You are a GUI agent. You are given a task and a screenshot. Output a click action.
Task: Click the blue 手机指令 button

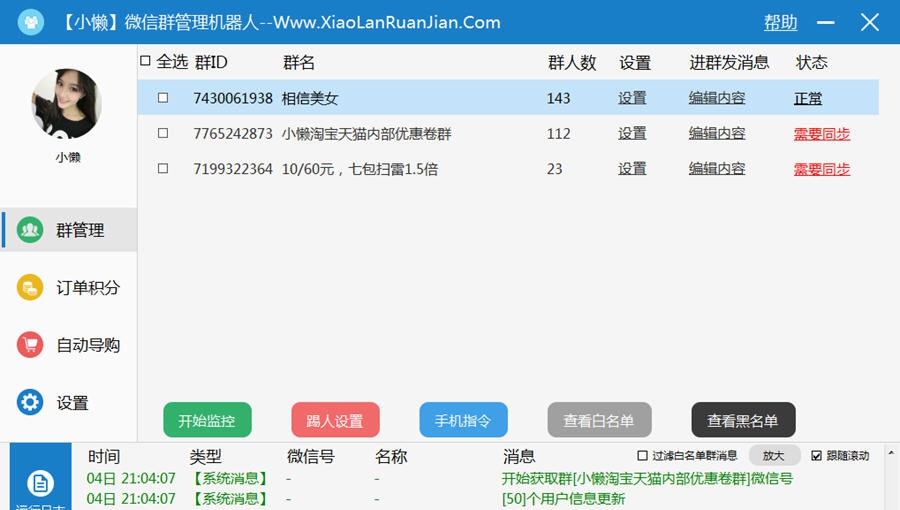coord(463,420)
